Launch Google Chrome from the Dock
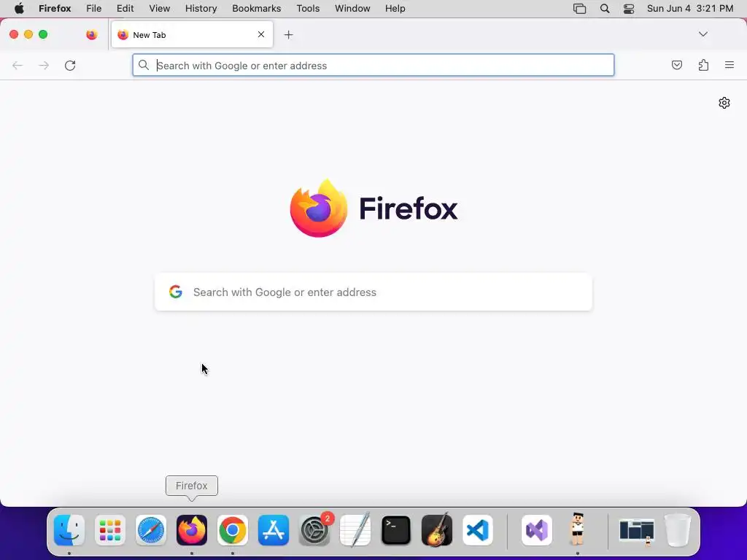The width and height of the screenshot is (747, 560). [x=233, y=530]
